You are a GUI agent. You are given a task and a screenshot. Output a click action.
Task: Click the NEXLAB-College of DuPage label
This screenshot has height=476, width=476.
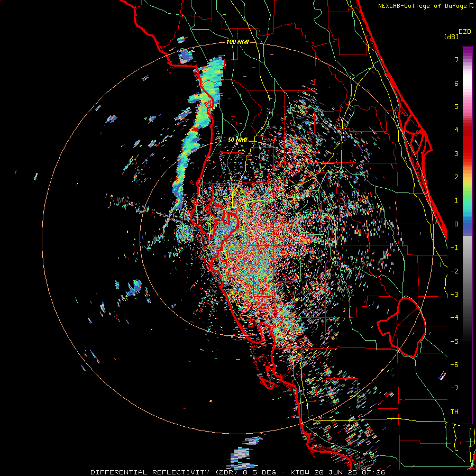(x=426, y=6)
